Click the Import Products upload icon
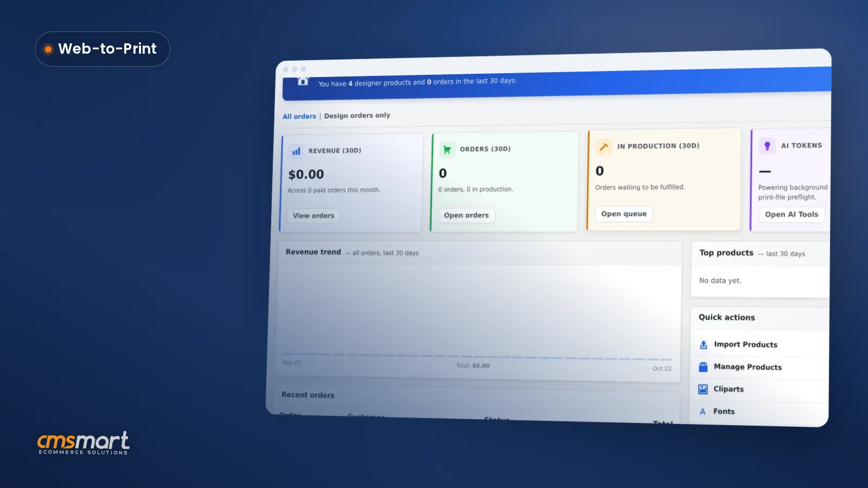Image resolution: width=868 pixels, height=488 pixels. (x=703, y=345)
